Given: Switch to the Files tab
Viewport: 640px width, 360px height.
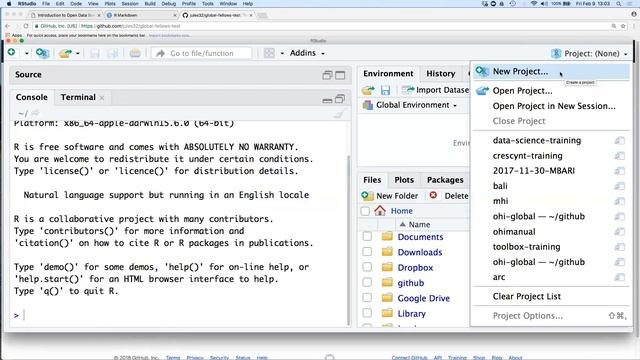Looking at the screenshot, I should [x=372, y=180].
